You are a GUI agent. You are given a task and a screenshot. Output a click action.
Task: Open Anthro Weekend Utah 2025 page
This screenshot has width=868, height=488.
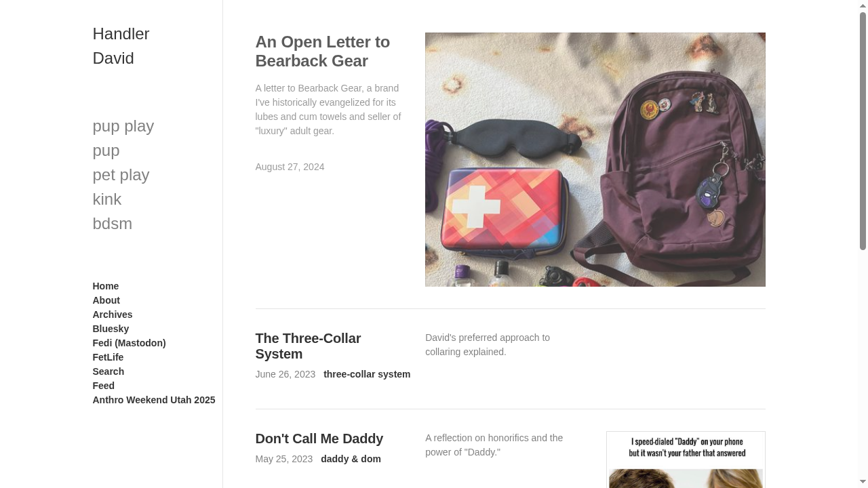pyautogui.click(x=153, y=400)
